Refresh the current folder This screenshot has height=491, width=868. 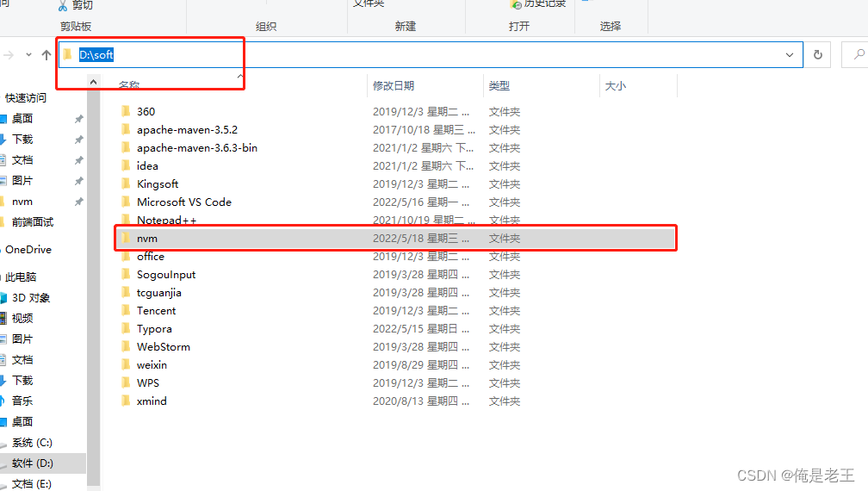coord(818,55)
